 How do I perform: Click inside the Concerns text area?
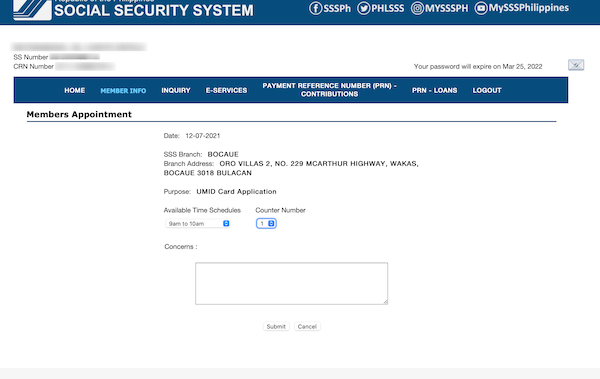click(x=292, y=284)
